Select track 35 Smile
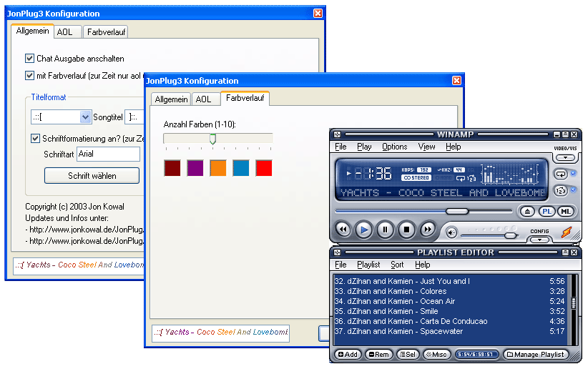 tap(449, 311)
